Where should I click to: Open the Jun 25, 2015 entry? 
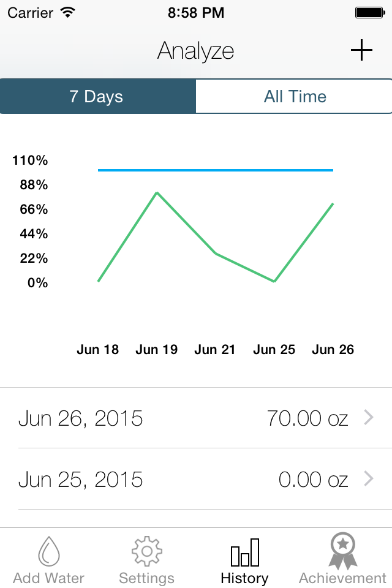coord(196,479)
